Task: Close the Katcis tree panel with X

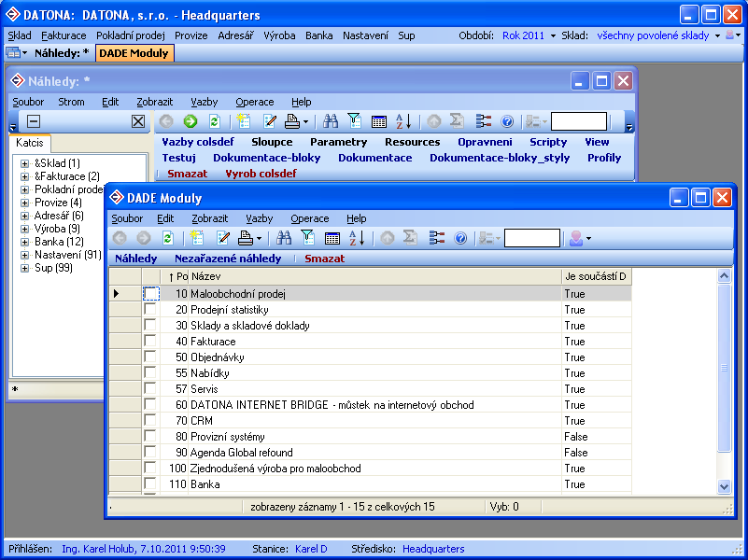Action: coord(138,121)
